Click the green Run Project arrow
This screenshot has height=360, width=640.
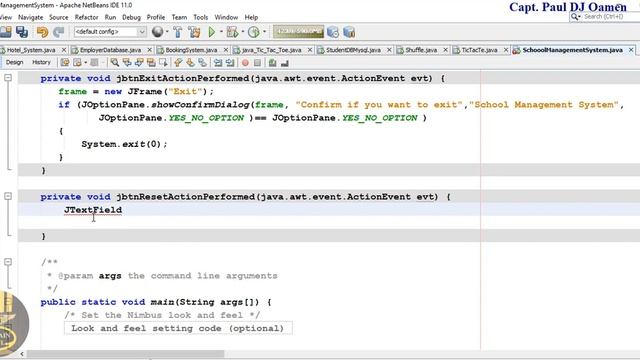pos(211,32)
